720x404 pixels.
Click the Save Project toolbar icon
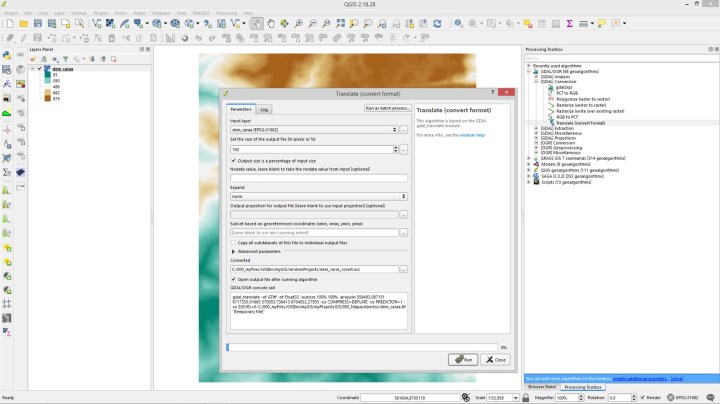pyautogui.click(x=36, y=22)
